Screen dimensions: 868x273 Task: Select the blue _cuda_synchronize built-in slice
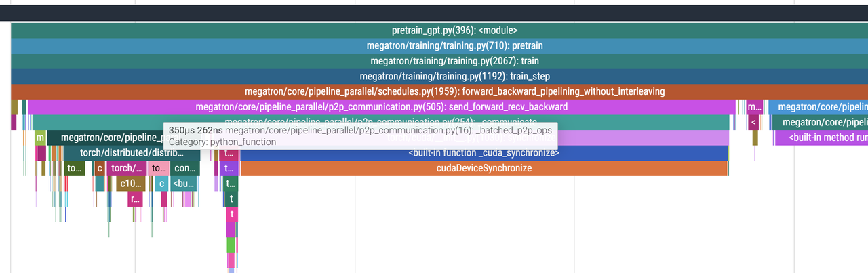[x=484, y=153]
